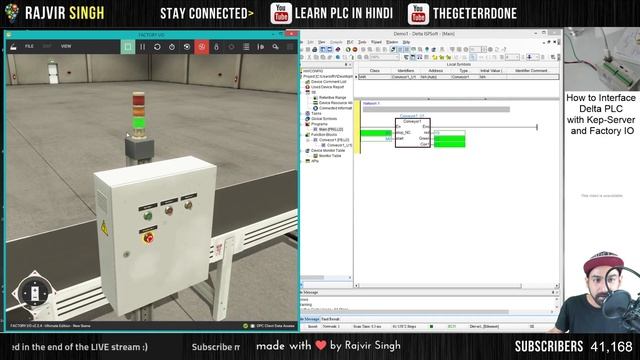640x360 pixels.
Task: Click the stepper arrows beside toolbar number field
Action: point(484,49)
